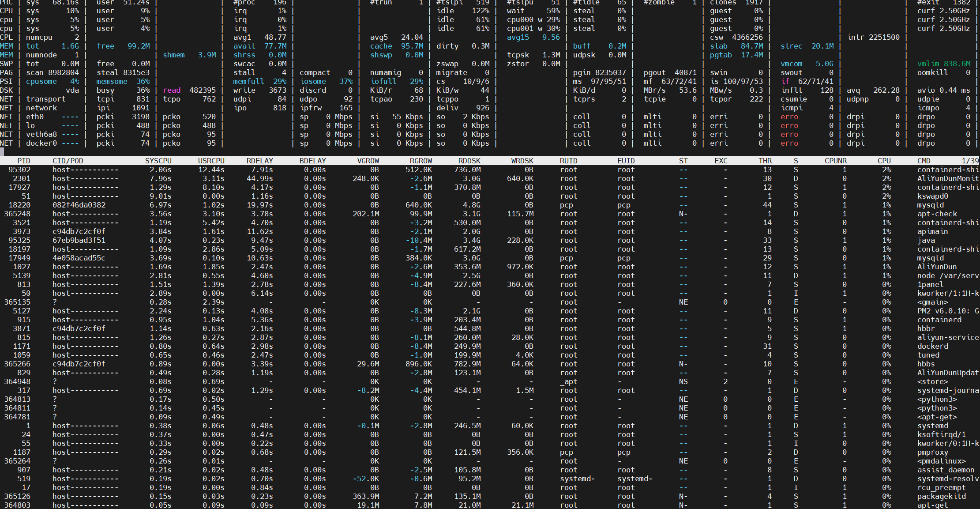
Task: Click the PID column header
Action: tap(24, 161)
